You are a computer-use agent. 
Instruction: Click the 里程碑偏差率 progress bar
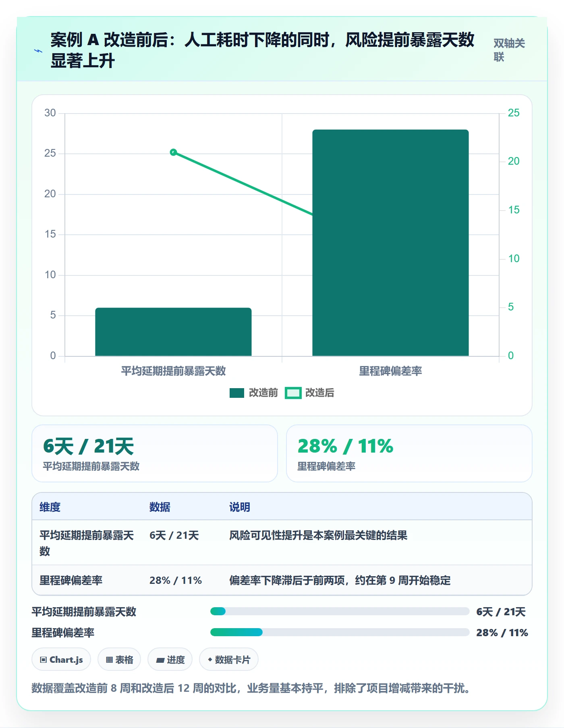[x=340, y=632]
